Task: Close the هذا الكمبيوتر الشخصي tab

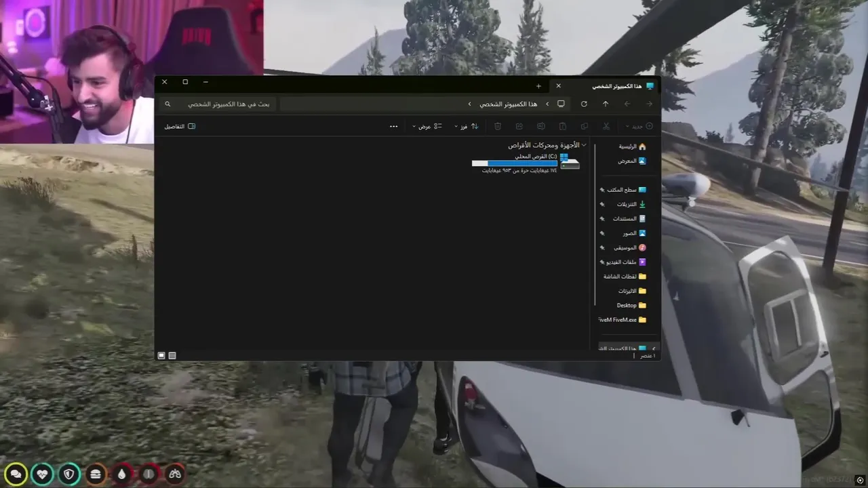Action: click(558, 86)
